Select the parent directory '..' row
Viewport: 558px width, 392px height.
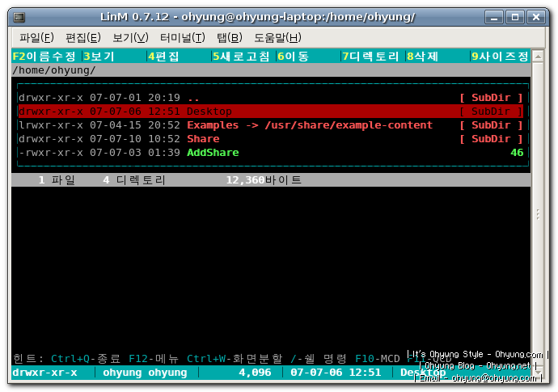273,98
